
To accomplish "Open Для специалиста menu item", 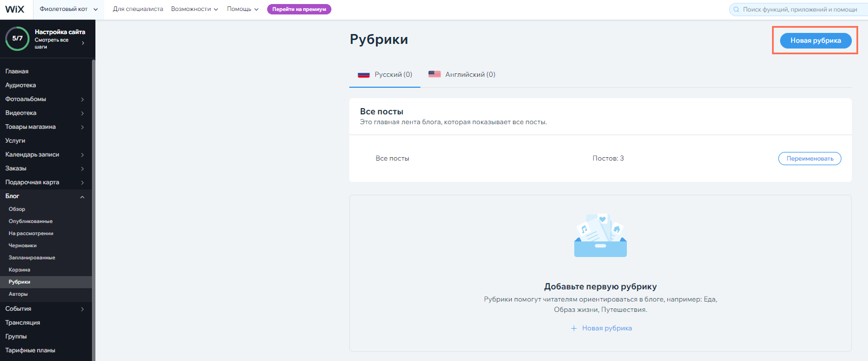I will pyautogui.click(x=138, y=9).
